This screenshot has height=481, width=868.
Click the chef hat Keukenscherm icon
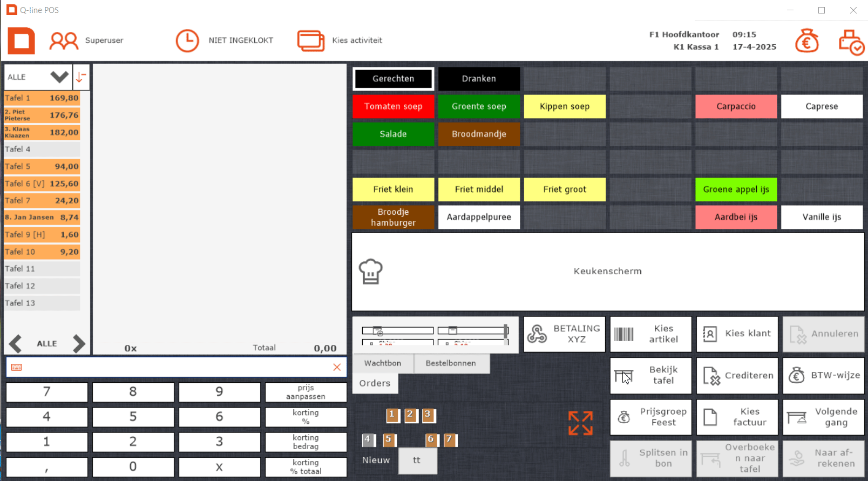tap(371, 271)
